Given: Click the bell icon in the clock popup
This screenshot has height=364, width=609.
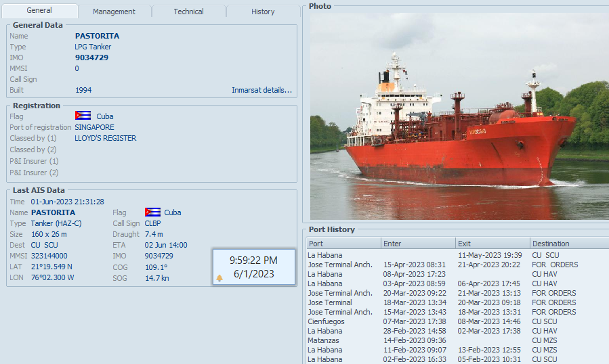Looking at the screenshot, I should pos(219,277).
